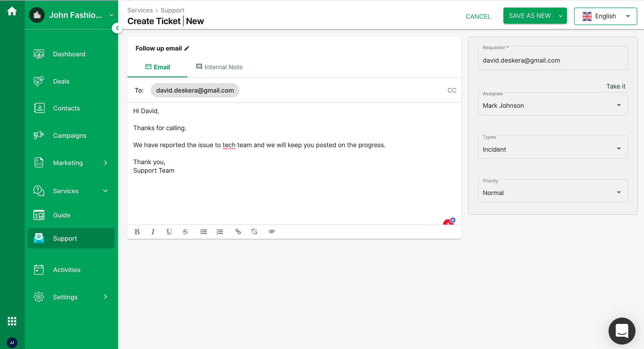This screenshot has width=644, height=349.
Task: Click the Ordered list icon
Action: (220, 231)
